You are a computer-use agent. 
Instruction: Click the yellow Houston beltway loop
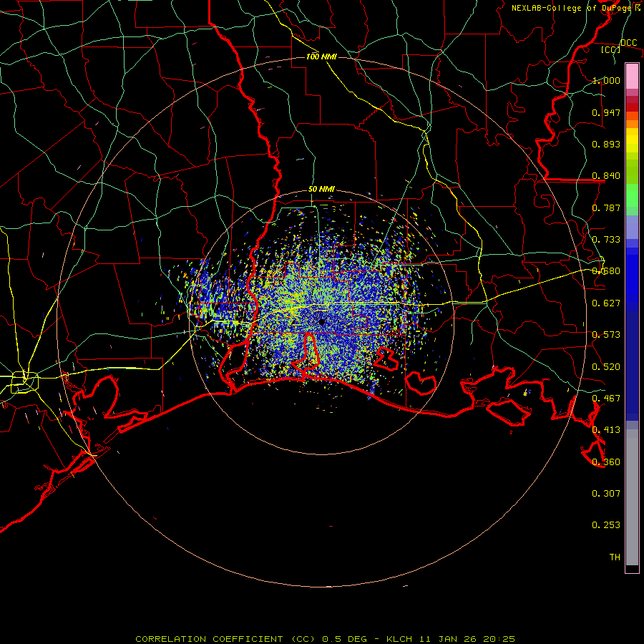pos(24,382)
